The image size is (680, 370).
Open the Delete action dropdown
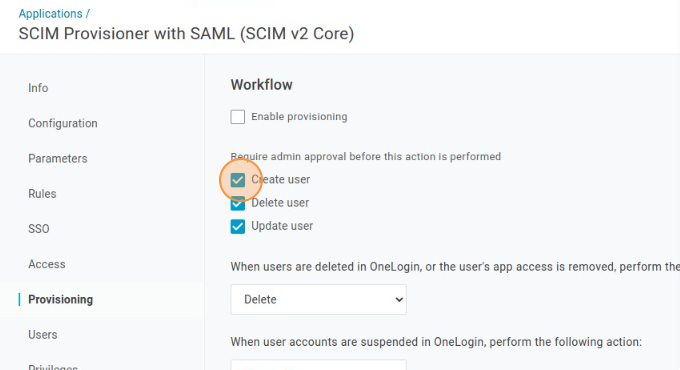318,299
